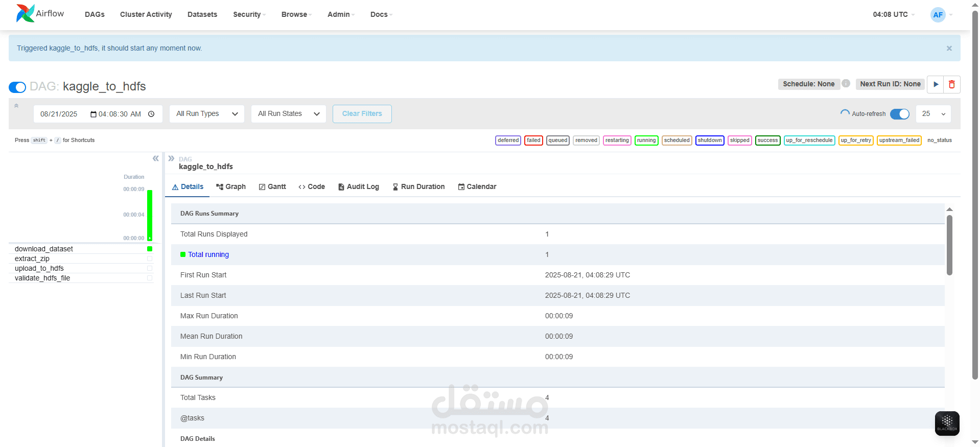
Task: Open the Gantt tab
Action: coord(272,187)
